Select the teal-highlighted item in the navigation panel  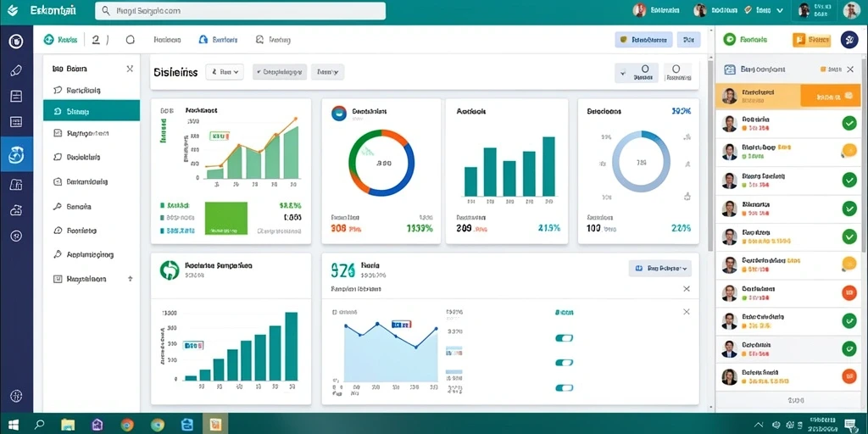tap(92, 111)
